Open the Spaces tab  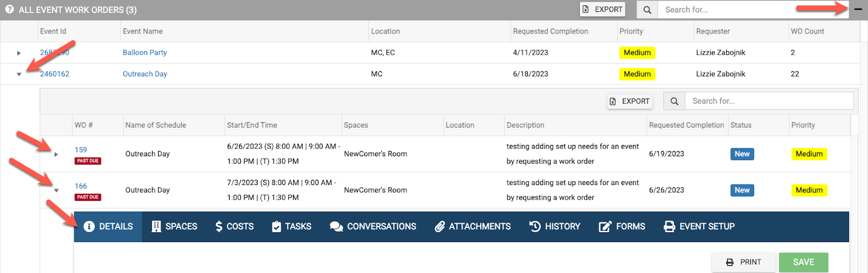[174, 226]
